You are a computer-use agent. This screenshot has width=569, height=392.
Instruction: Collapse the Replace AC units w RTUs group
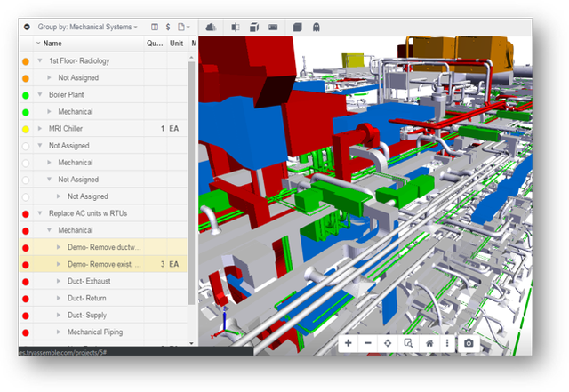point(40,213)
